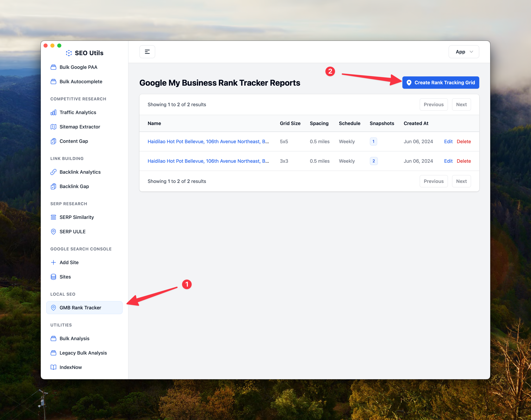Click the top Next pagination button
531x420 pixels.
[461, 104]
